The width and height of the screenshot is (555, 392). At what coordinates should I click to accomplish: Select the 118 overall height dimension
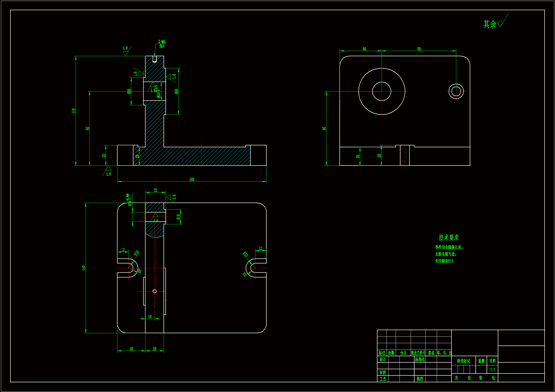[x=74, y=111]
